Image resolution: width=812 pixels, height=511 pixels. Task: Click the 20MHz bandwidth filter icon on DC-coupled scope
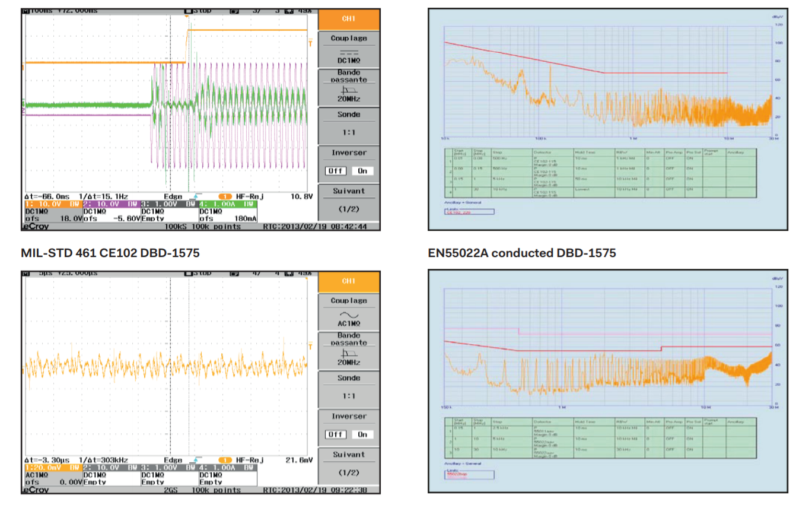[x=349, y=90]
